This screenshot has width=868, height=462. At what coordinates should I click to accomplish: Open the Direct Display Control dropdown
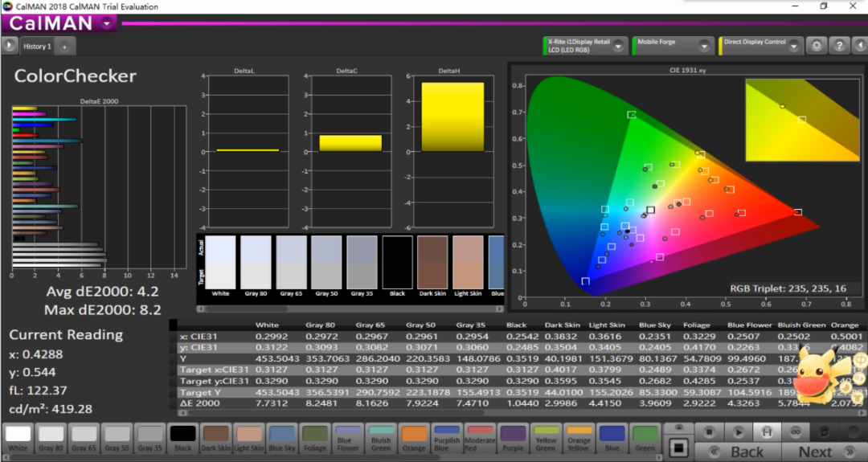point(793,47)
